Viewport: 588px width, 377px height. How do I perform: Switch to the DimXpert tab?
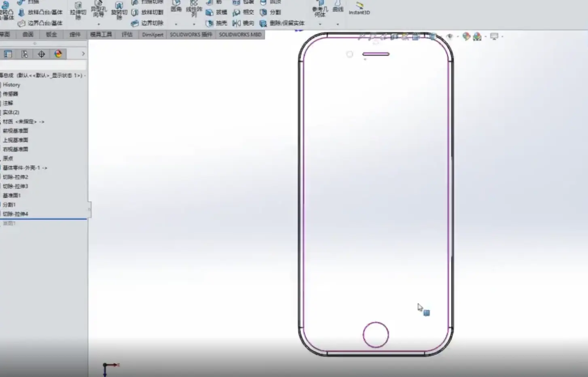[x=152, y=35]
